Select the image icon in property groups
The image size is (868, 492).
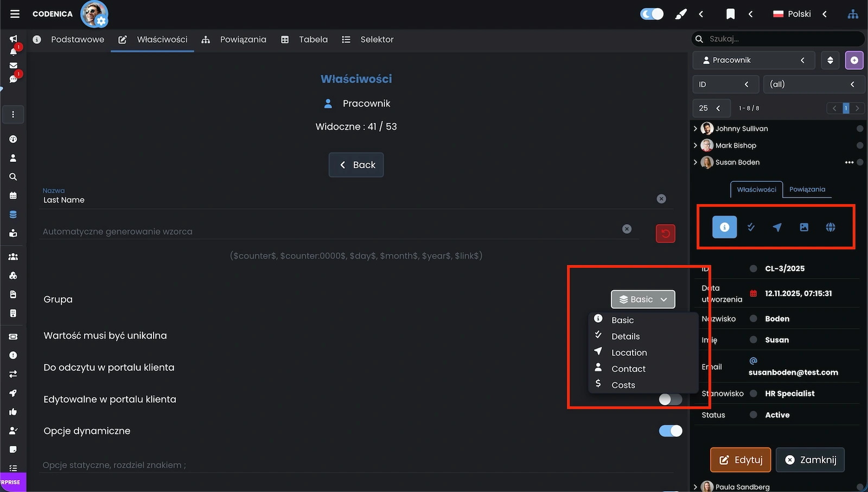pyautogui.click(x=803, y=227)
